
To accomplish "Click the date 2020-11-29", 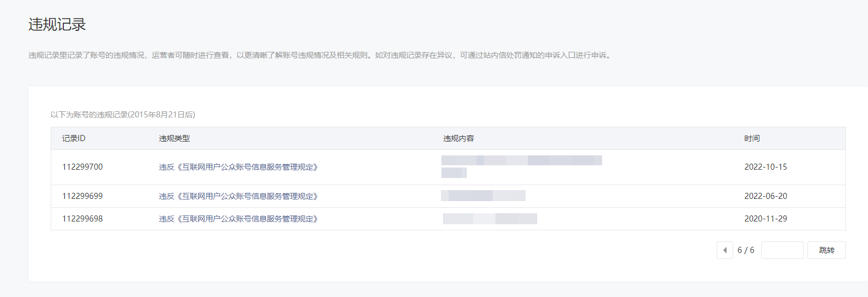I will pyautogui.click(x=765, y=219).
